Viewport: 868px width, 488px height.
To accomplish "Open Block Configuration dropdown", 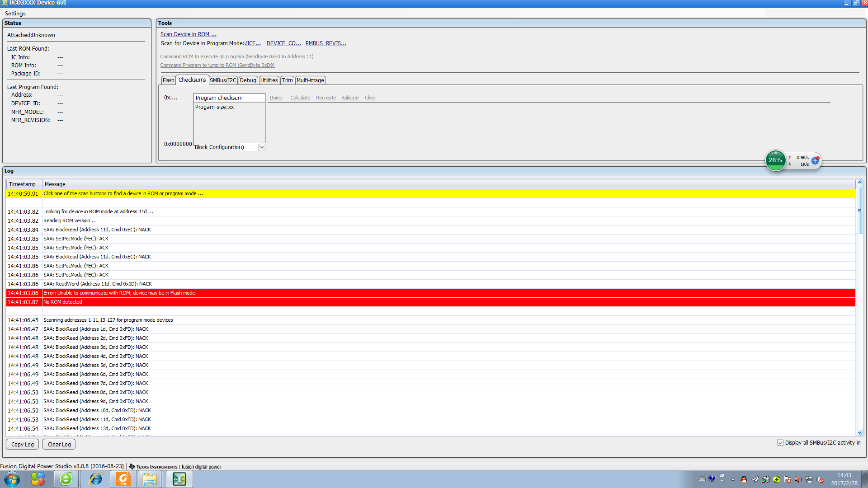I will click(262, 147).
